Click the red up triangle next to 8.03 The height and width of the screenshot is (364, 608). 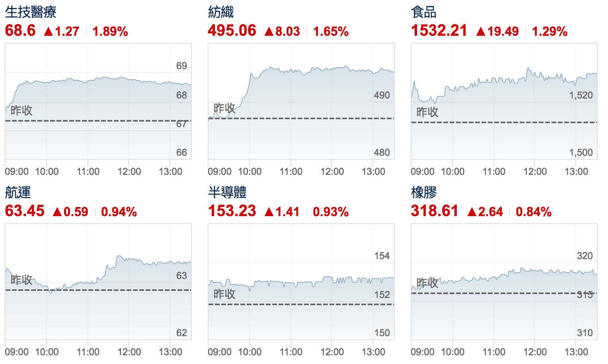pos(269,31)
